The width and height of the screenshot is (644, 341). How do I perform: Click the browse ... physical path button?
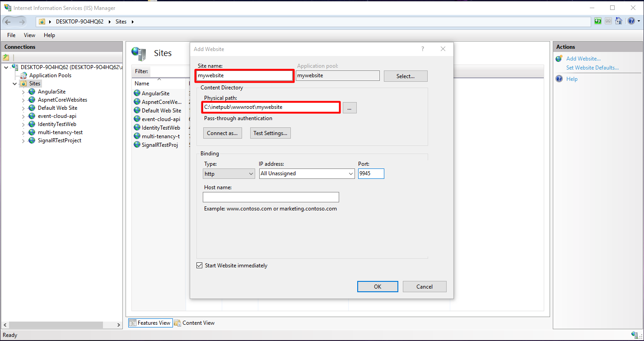[x=350, y=107]
